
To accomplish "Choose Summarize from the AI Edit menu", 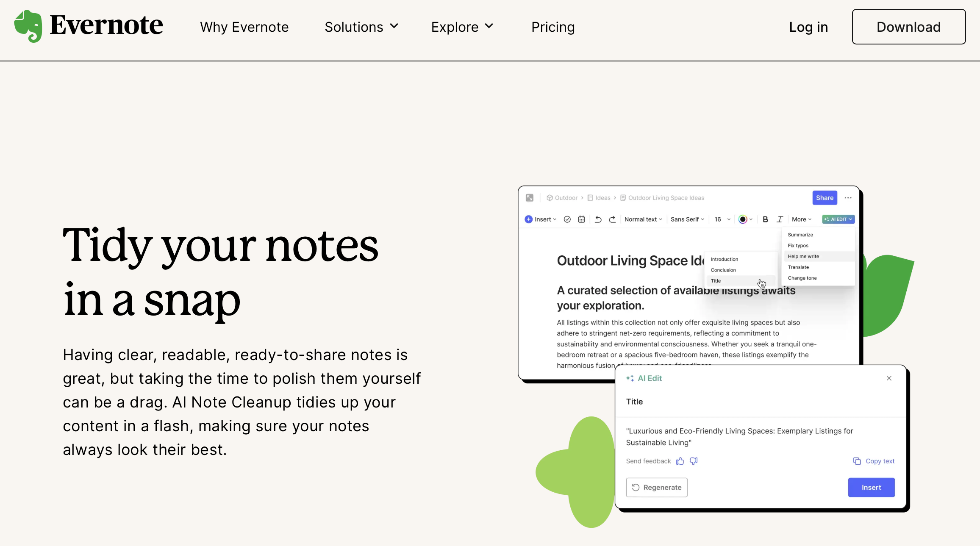I will click(x=819, y=235).
